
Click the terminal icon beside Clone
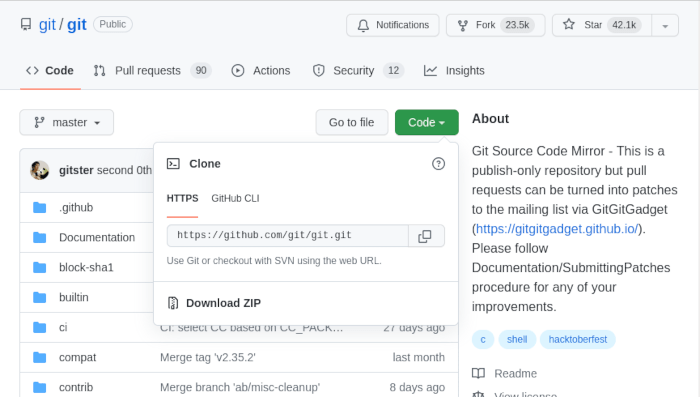click(173, 164)
